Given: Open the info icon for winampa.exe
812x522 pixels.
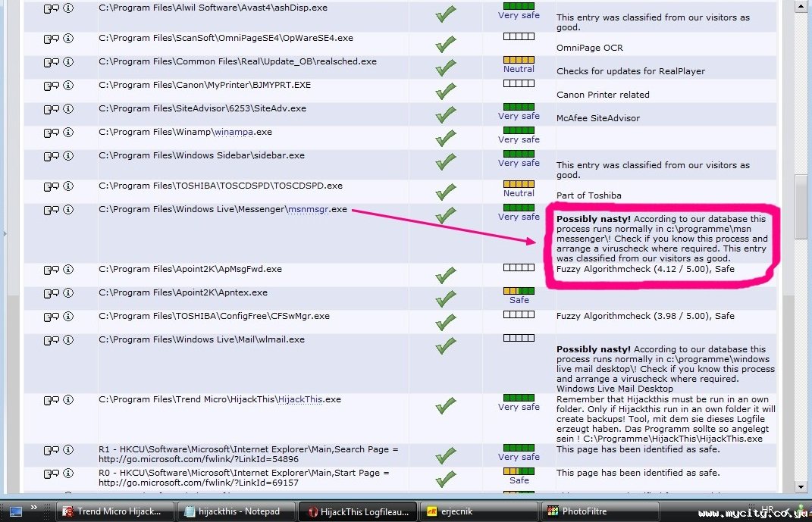Looking at the screenshot, I should click(68, 133).
